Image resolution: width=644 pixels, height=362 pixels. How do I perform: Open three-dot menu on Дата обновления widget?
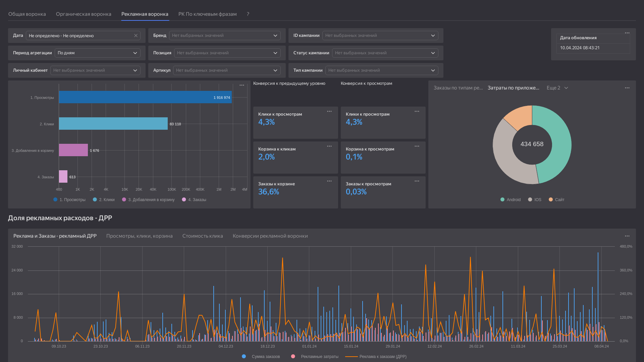coord(627,33)
